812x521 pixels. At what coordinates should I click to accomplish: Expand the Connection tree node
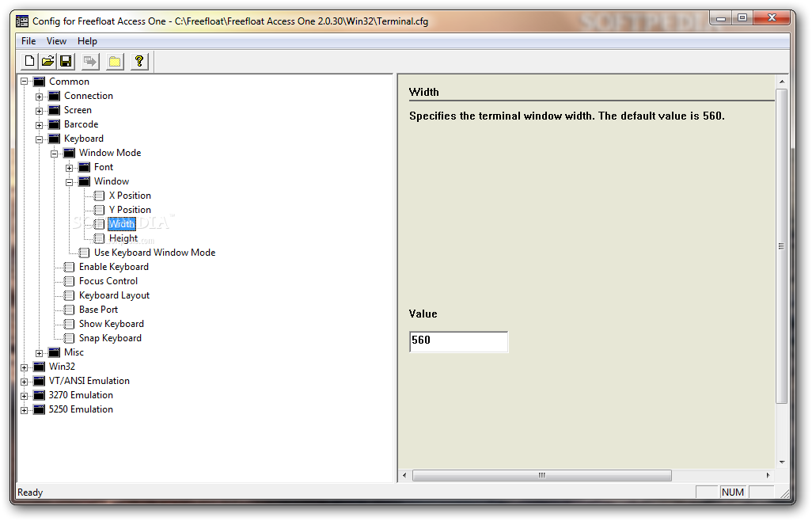(x=39, y=97)
